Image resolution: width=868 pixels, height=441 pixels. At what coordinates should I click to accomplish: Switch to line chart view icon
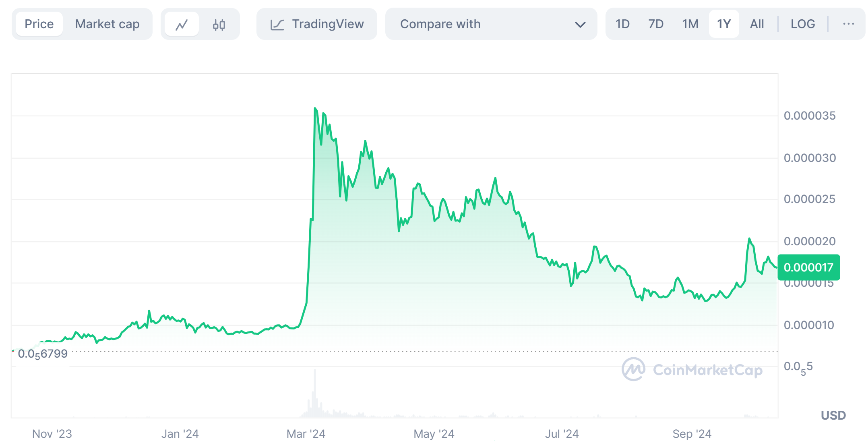182,25
